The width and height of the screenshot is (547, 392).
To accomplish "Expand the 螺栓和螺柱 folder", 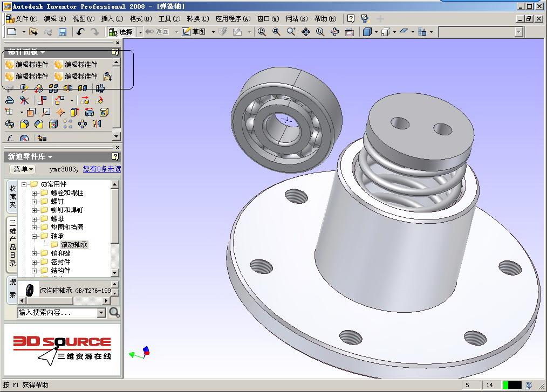I will 34,193.
